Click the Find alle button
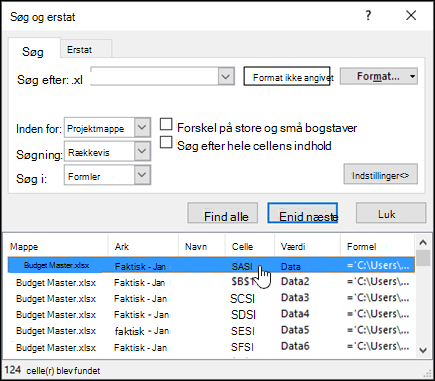 [223, 213]
